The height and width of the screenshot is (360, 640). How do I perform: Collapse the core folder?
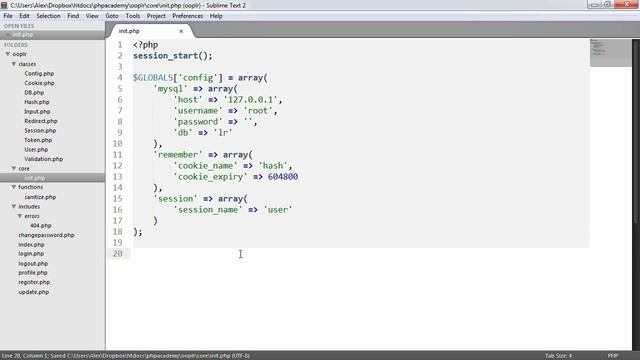click(13, 168)
